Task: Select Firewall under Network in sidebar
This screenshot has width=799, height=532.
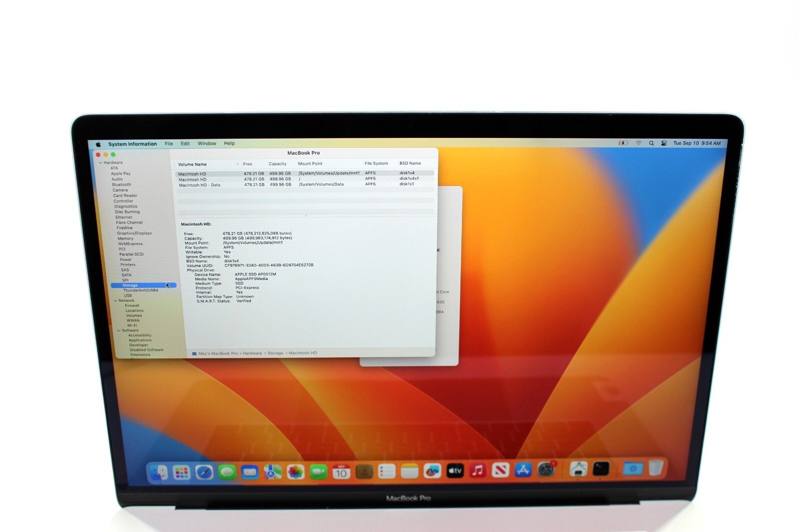Action: 132,305
